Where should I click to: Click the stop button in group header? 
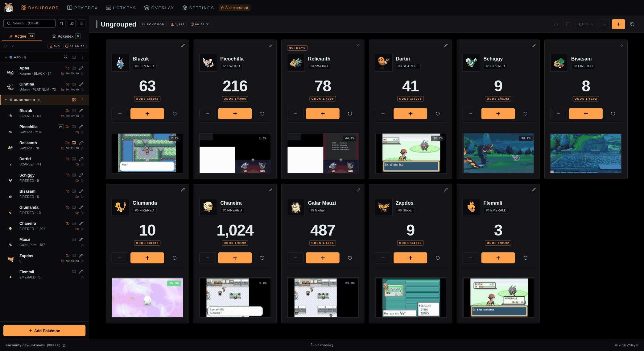(568, 24)
